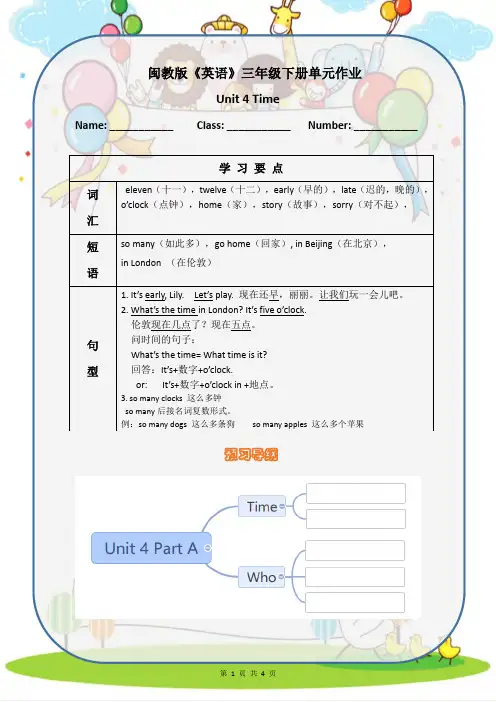The height and width of the screenshot is (702, 496).
Task: Click the line "What's the time= What time is it?"
Action: pos(199,355)
